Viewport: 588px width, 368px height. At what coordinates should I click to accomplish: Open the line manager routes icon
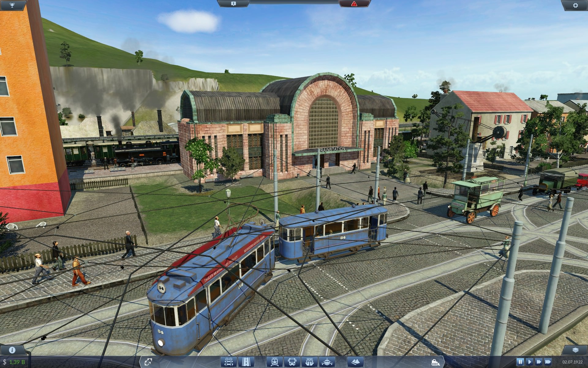148,362
